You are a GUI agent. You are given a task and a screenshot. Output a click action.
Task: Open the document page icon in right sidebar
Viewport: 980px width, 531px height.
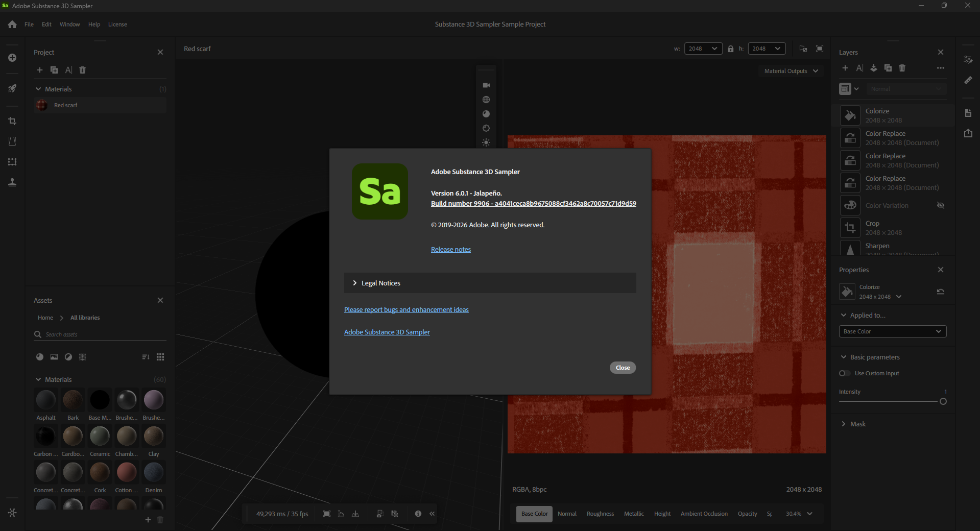coord(968,113)
